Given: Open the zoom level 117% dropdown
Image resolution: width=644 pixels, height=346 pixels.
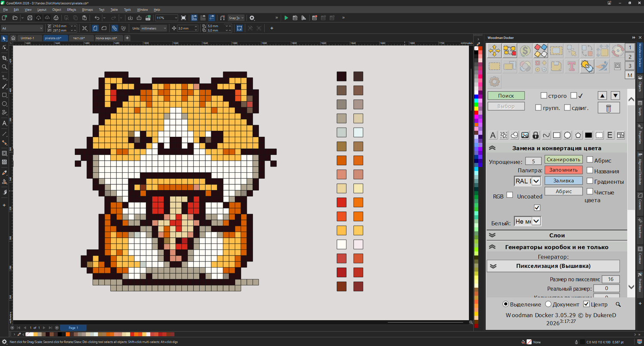Looking at the screenshot, I should point(176,18).
